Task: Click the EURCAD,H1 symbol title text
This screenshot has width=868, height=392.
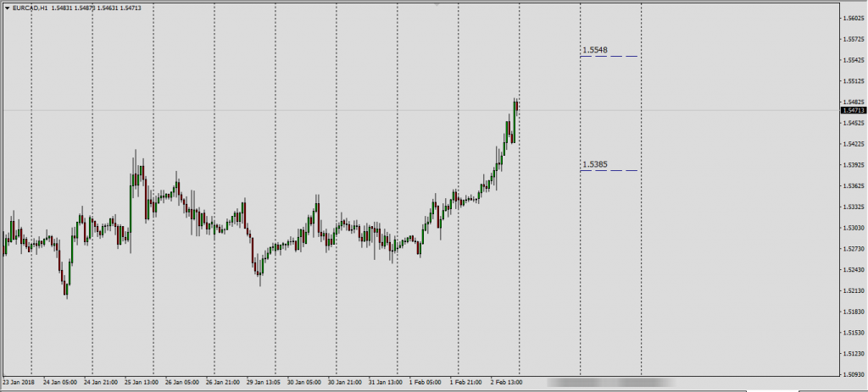Action: [31, 8]
